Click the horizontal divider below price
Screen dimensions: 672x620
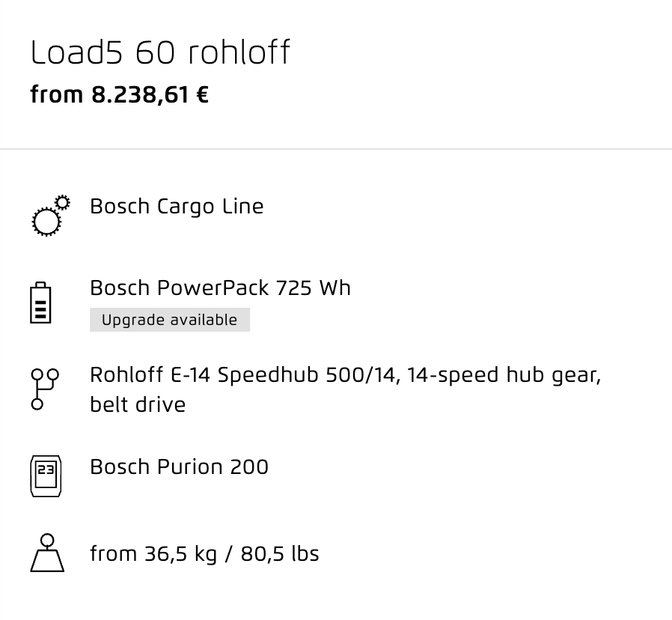point(336,149)
